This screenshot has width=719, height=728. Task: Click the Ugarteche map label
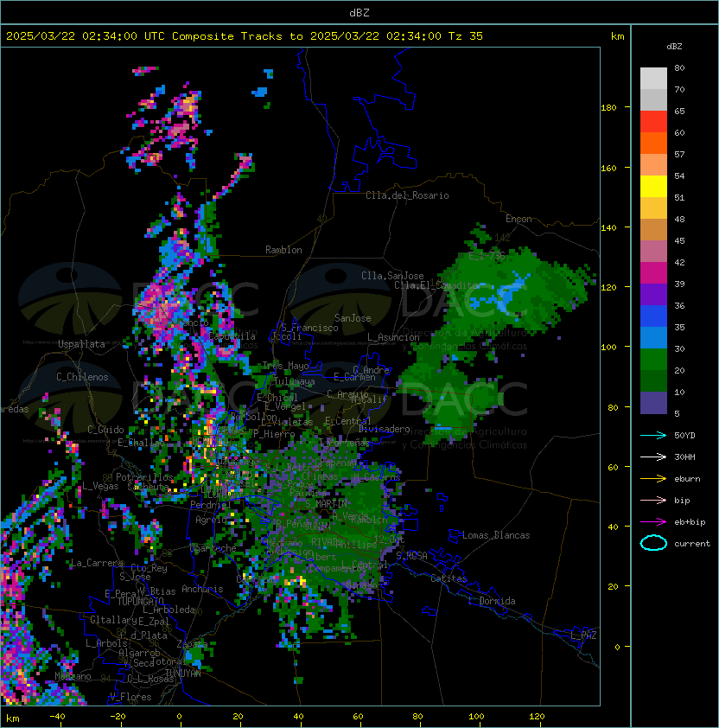pos(213,548)
